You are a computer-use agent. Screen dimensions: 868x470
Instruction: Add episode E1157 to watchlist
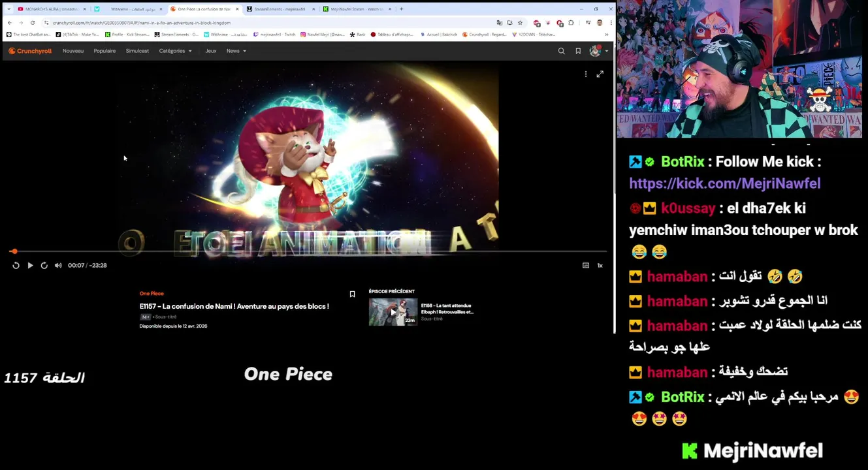tap(352, 294)
